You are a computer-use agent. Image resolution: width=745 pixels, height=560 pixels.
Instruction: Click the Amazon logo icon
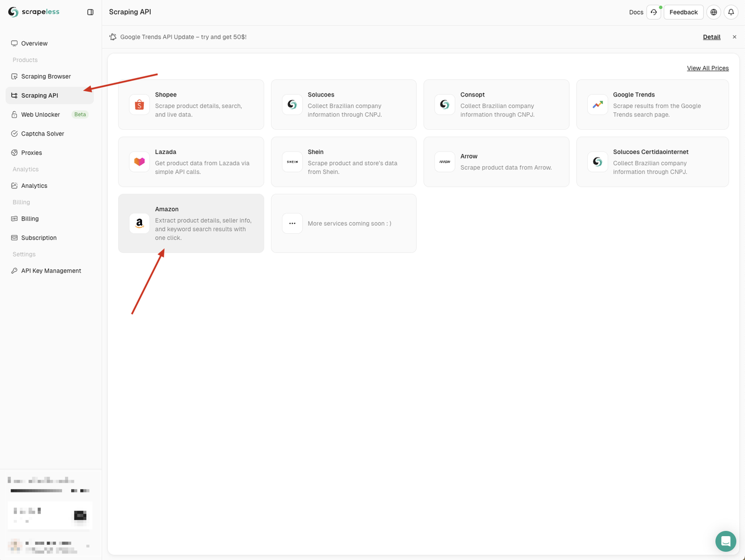pyautogui.click(x=140, y=223)
